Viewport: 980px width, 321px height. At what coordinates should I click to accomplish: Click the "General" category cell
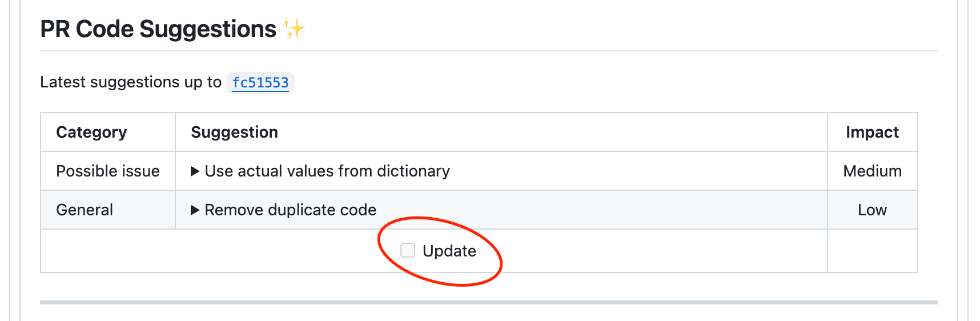click(85, 210)
